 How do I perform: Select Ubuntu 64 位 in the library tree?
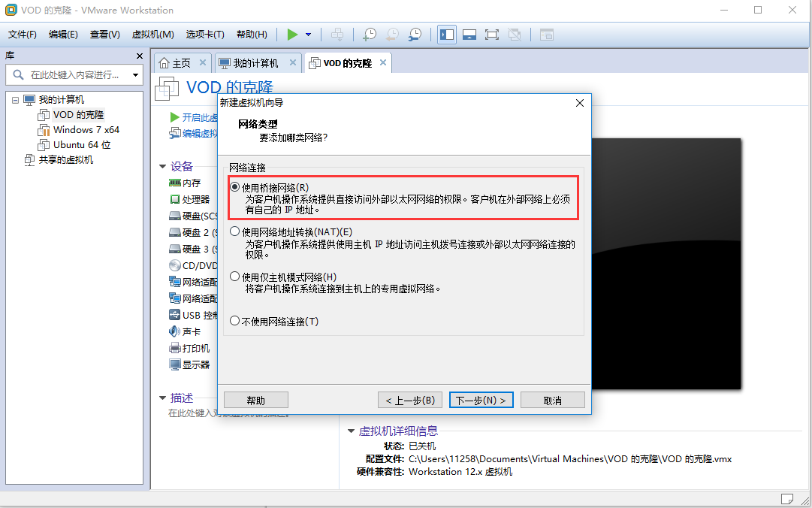[82, 145]
